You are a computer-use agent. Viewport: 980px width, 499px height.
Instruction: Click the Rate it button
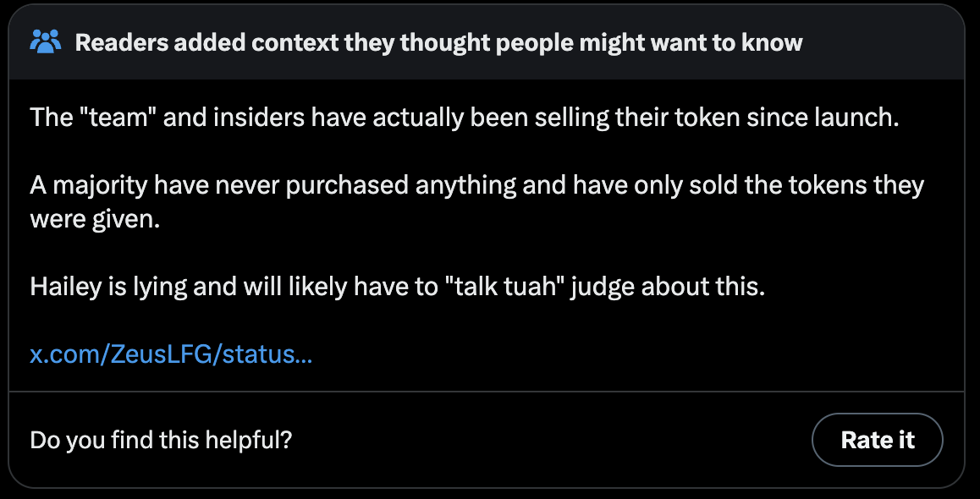pos(877,440)
